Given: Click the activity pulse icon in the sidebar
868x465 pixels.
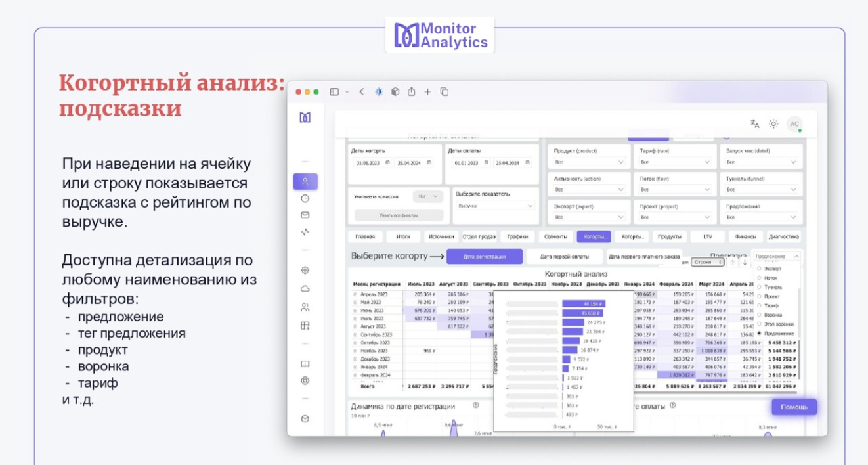Looking at the screenshot, I should click(x=305, y=232).
